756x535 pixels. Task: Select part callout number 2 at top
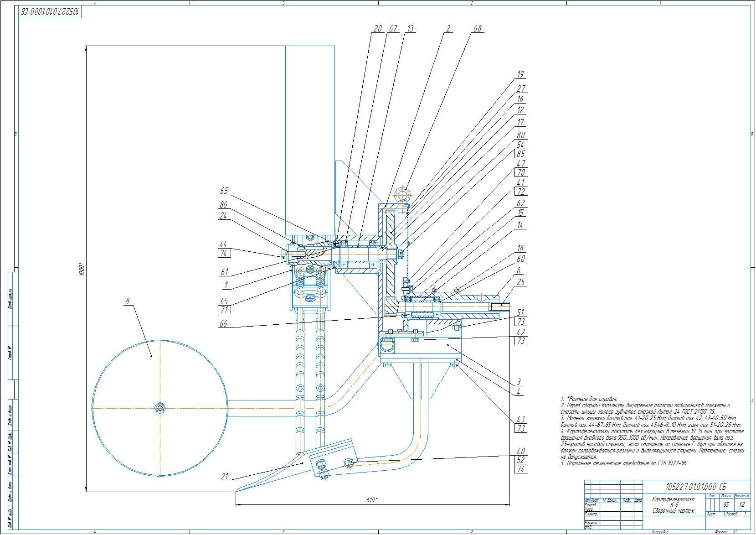(x=447, y=29)
